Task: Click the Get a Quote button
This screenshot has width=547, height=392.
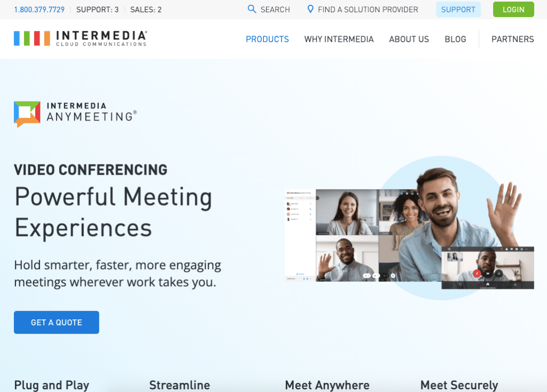Action: (57, 322)
